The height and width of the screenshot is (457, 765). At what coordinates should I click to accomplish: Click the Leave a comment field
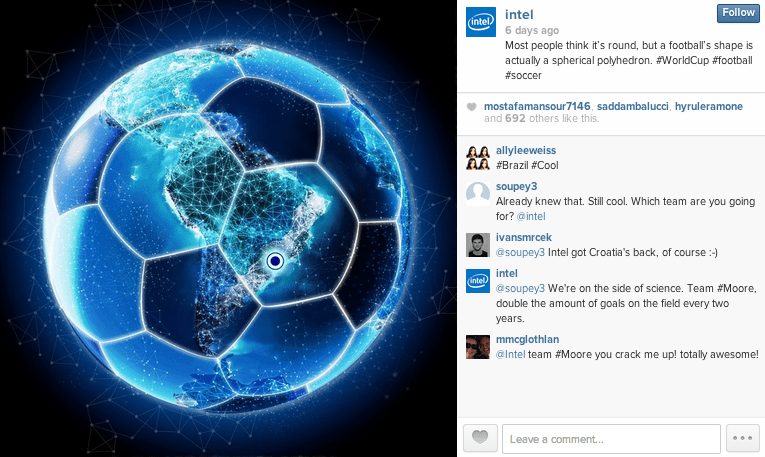pos(611,438)
